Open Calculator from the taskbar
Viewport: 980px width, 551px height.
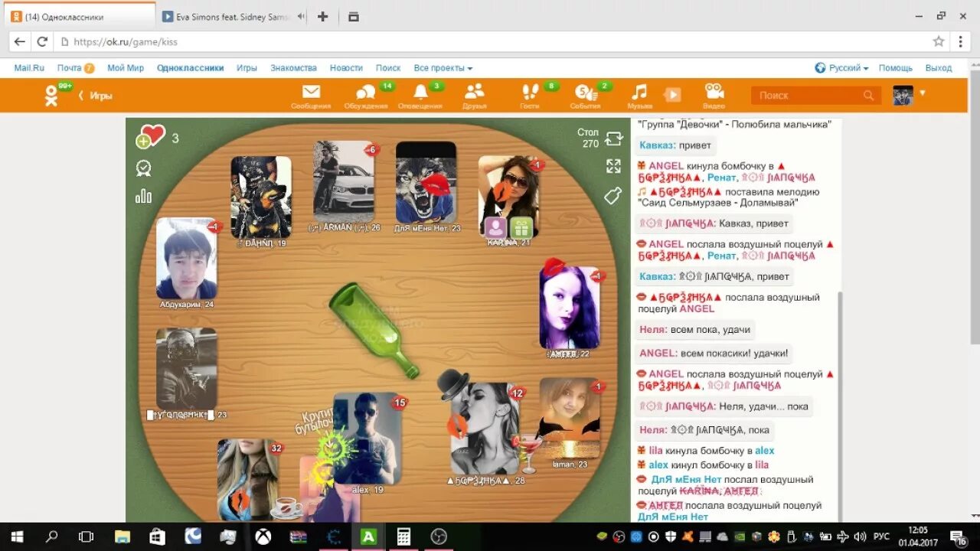coord(403,536)
